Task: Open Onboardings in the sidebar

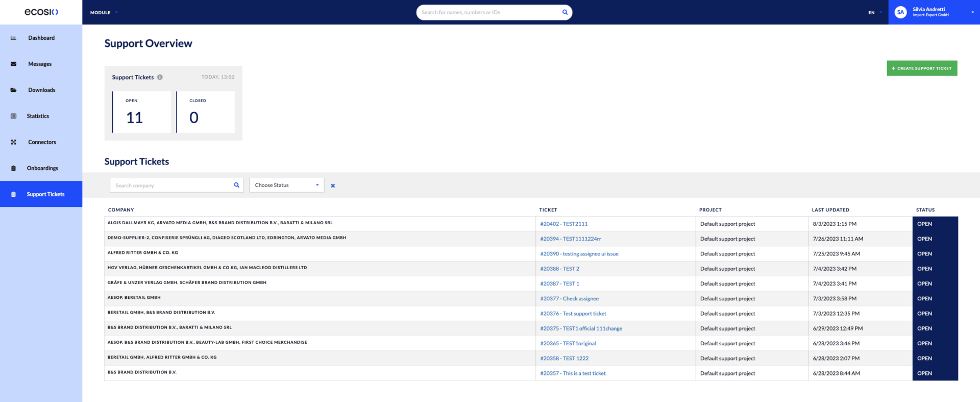Action: coord(41,168)
